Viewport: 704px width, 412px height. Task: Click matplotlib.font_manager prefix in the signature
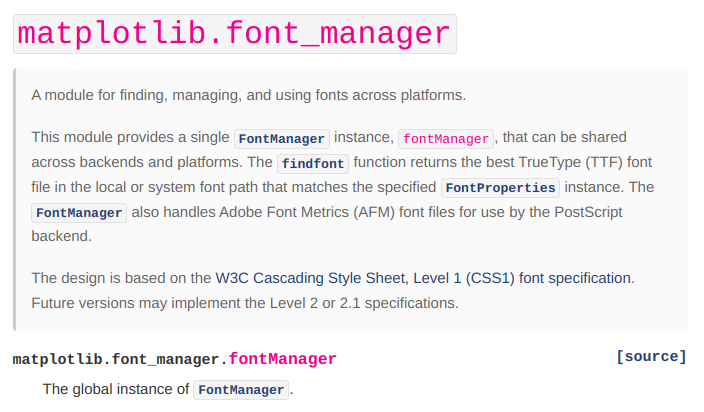(116, 358)
